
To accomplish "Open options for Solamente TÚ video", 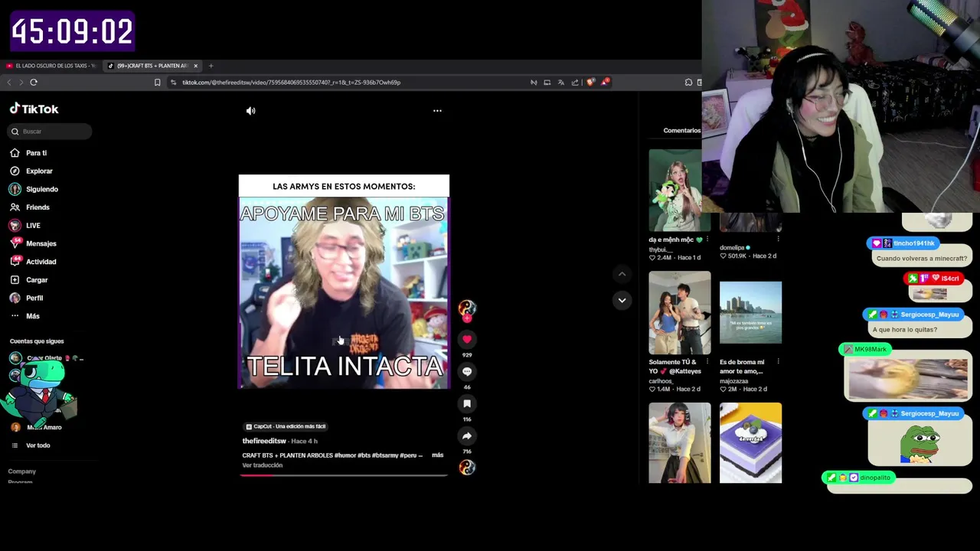I will click(x=707, y=362).
